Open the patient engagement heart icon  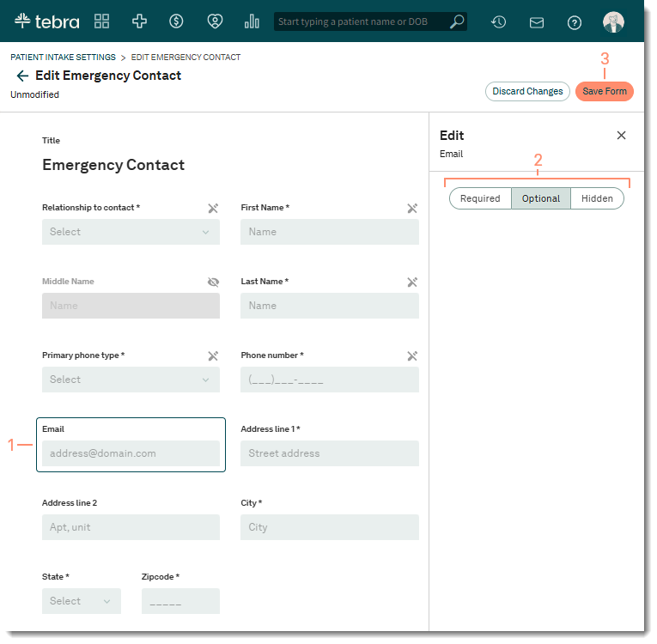click(215, 21)
